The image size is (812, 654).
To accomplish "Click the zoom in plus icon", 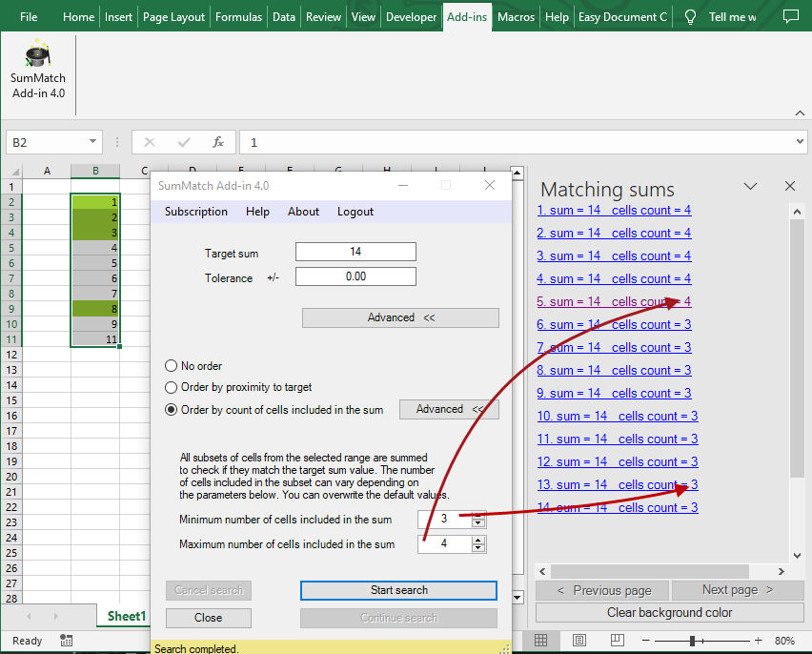I will 758,641.
